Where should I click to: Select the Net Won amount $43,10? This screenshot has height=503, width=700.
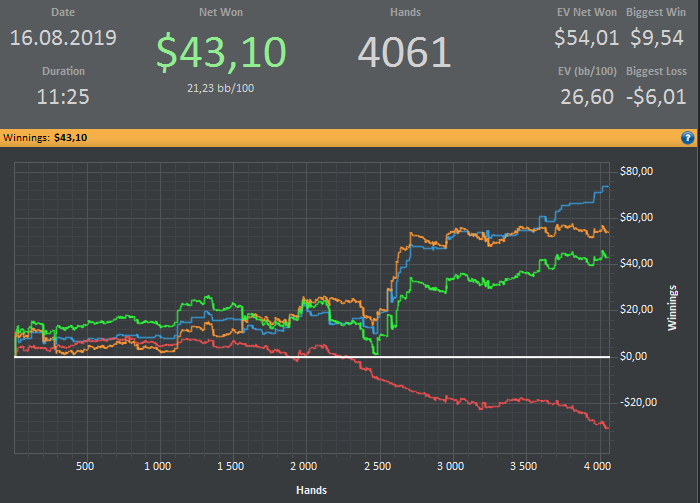(x=221, y=53)
